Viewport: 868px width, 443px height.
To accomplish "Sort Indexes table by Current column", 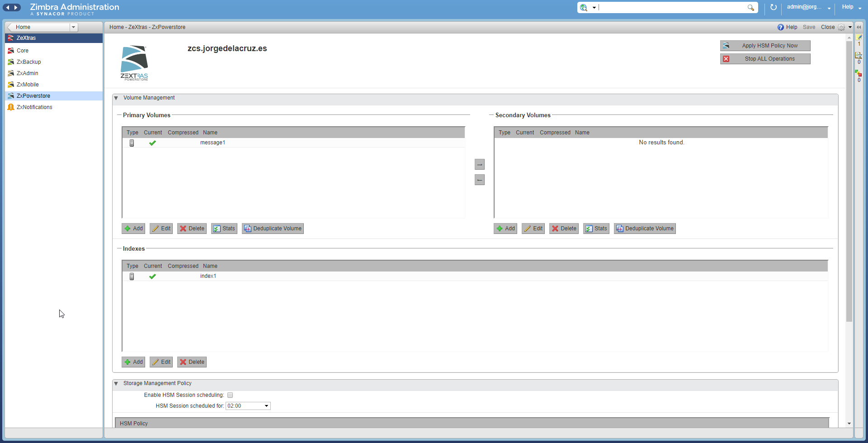I will [x=153, y=266].
